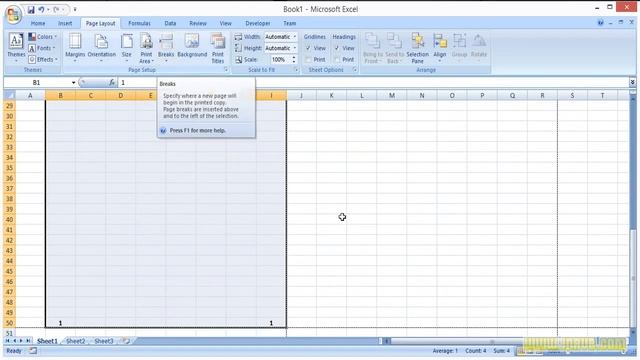Open the Selection Pane

pos(417,48)
